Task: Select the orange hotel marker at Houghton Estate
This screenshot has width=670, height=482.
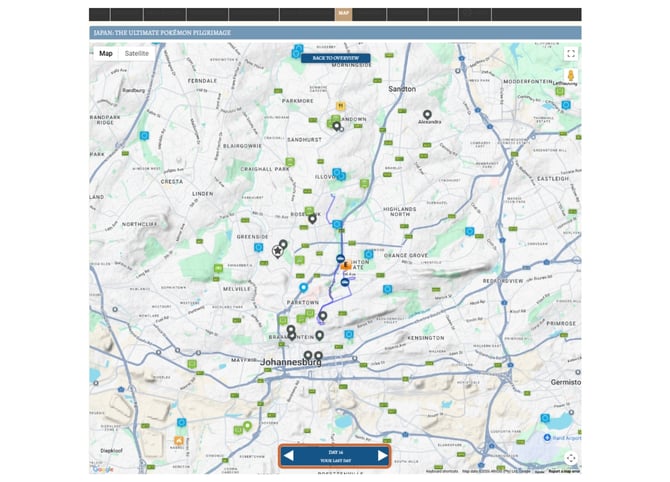Action: pos(346,266)
